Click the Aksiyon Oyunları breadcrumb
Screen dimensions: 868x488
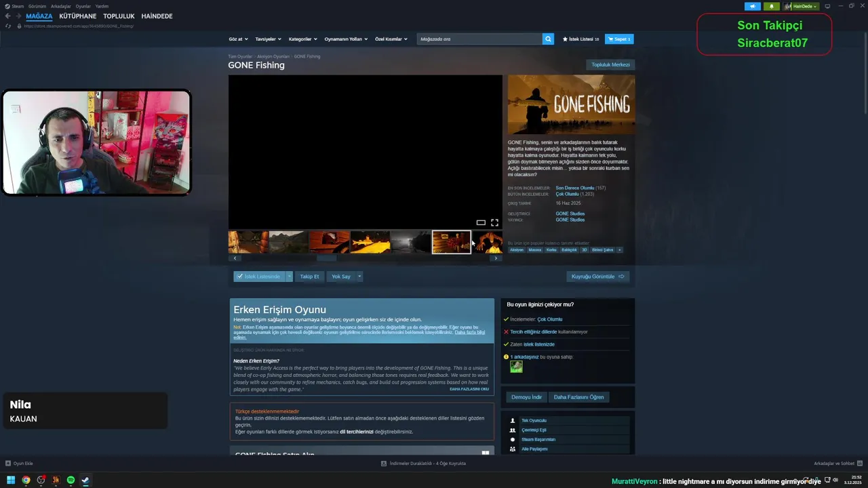(x=273, y=56)
